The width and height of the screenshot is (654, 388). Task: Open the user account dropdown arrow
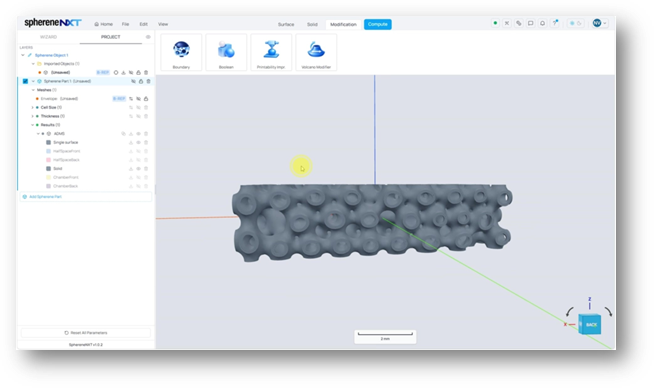coord(605,23)
